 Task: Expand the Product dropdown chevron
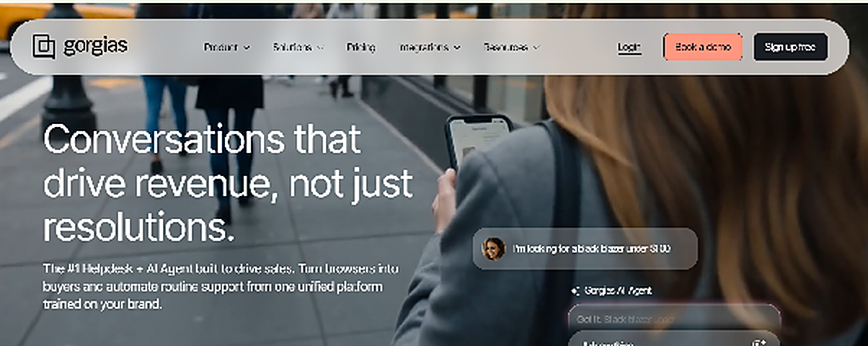click(x=247, y=48)
